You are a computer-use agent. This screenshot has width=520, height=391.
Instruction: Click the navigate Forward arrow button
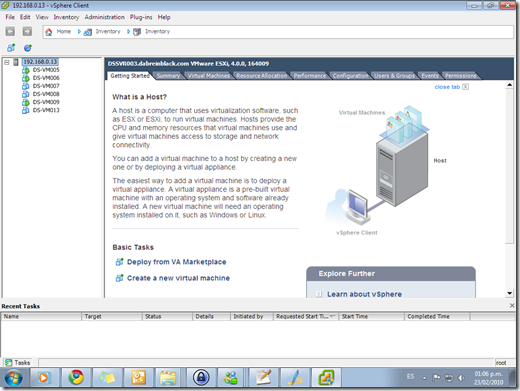[x=27, y=32]
